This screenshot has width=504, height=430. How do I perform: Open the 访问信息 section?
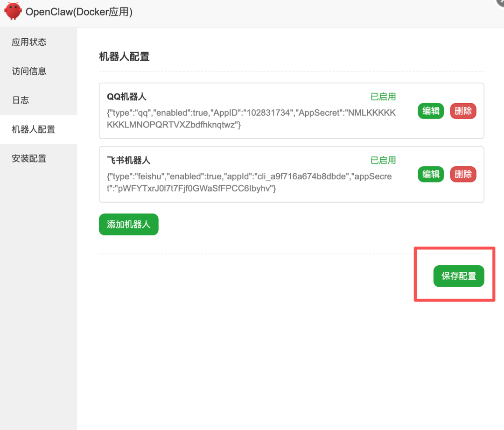coord(29,71)
